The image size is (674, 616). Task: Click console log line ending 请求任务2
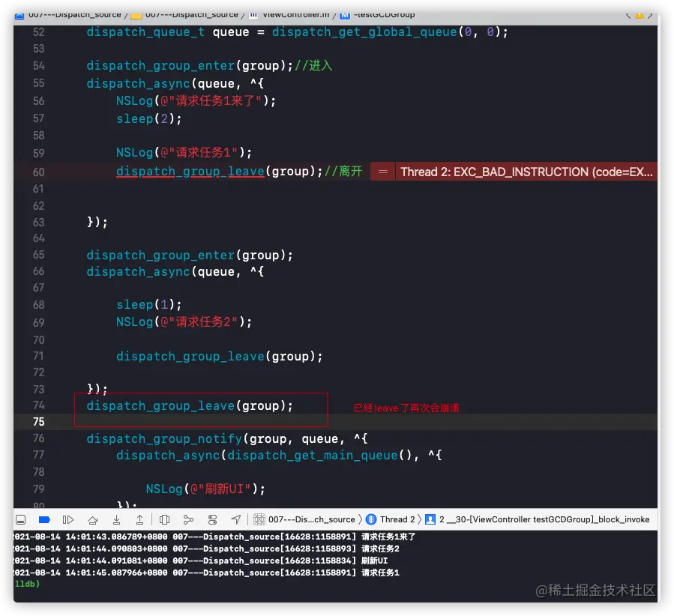click(x=206, y=549)
